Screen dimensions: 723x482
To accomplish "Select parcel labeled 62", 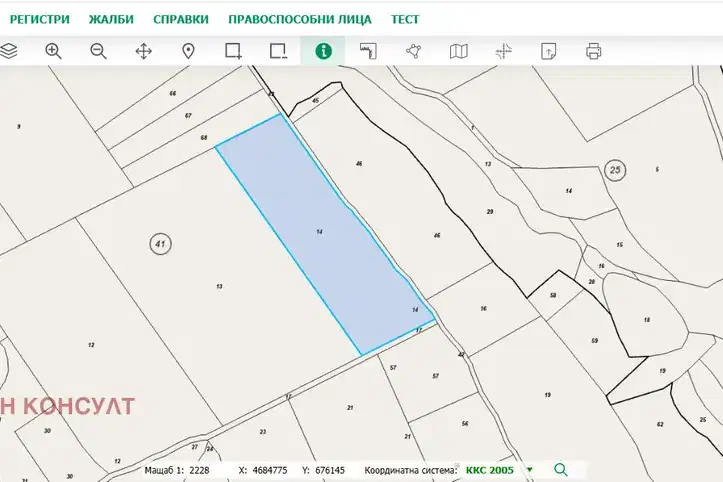I will (660, 424).
